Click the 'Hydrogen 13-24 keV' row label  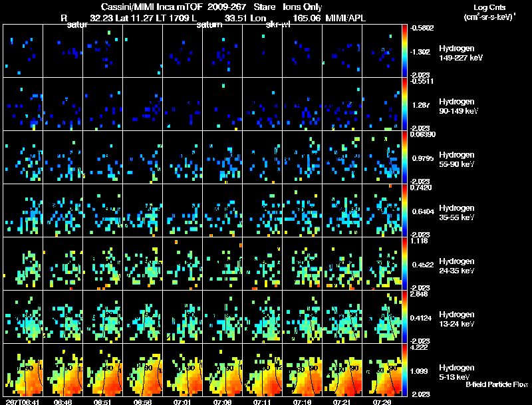[457, 319]
